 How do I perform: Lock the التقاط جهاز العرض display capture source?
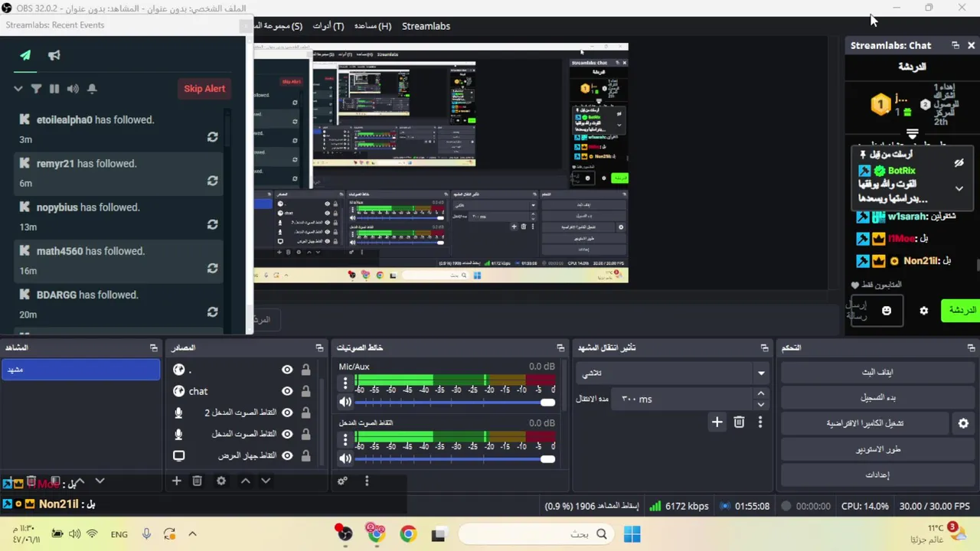point(305,455)
